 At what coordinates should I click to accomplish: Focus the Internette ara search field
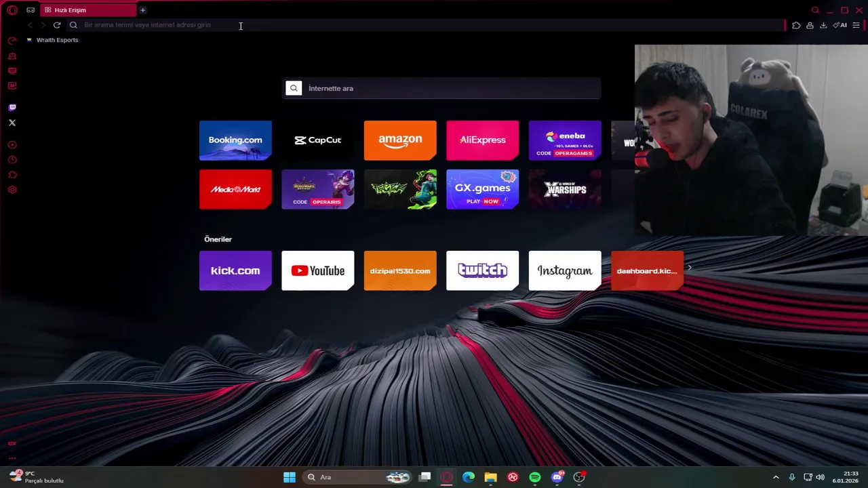pyautogui.click(x=441, y=88)
